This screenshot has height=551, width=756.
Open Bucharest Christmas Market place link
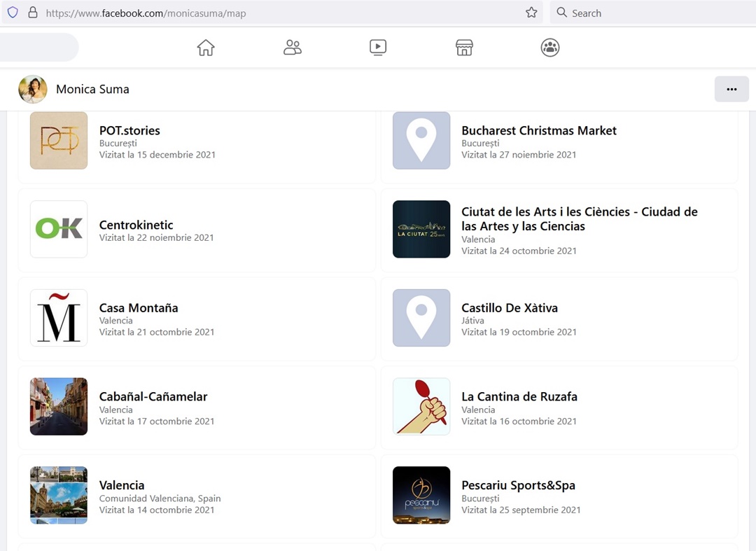[539, 130]
